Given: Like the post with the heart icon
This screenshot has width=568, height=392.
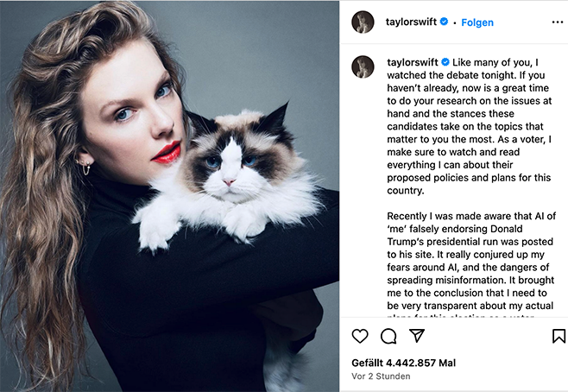Looking at the screenshot, I should point(360,336).
